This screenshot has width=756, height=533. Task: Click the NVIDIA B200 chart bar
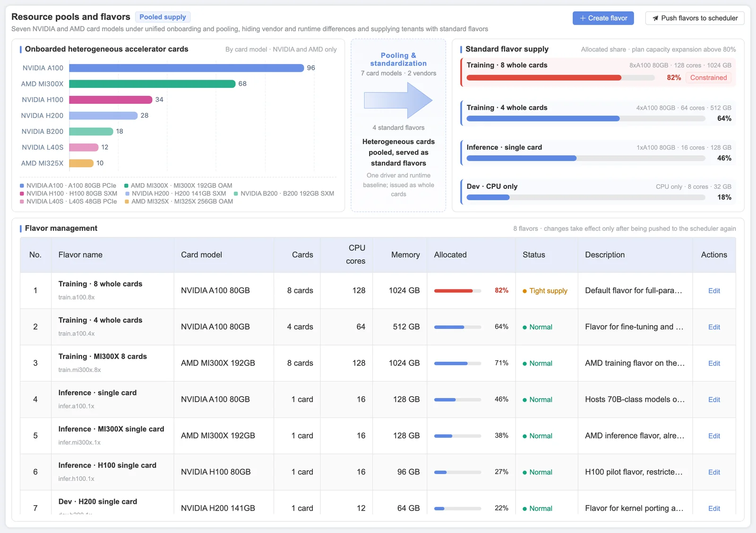pos(91,131)
